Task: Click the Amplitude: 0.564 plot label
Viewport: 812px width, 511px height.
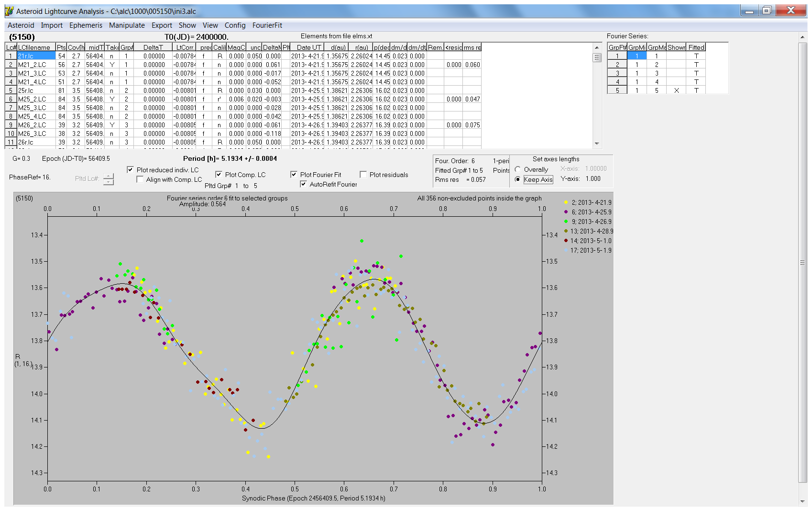Action: pyautogui.click(x=202, y=204)
